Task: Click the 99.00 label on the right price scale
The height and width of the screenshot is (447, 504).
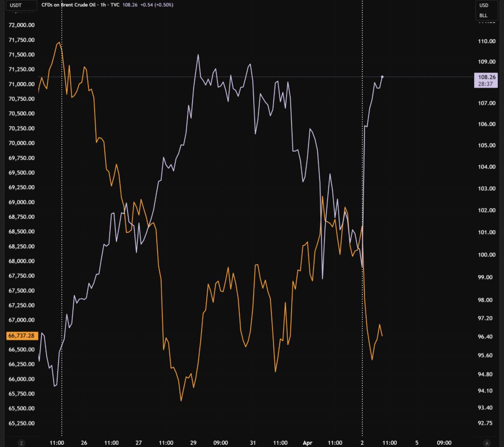Action: coord(485,277)
